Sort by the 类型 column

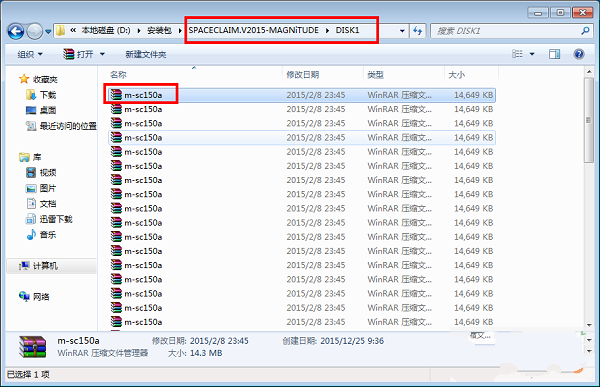(375, 75)
